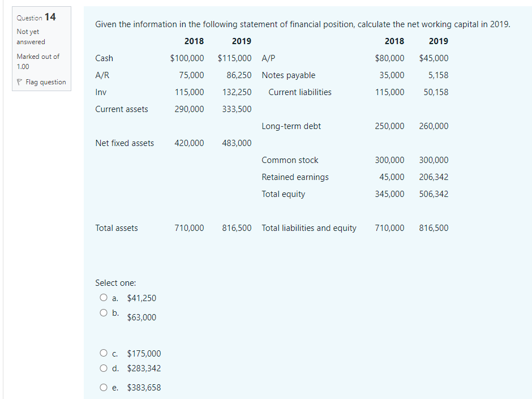Click the Common stock label

290,160
